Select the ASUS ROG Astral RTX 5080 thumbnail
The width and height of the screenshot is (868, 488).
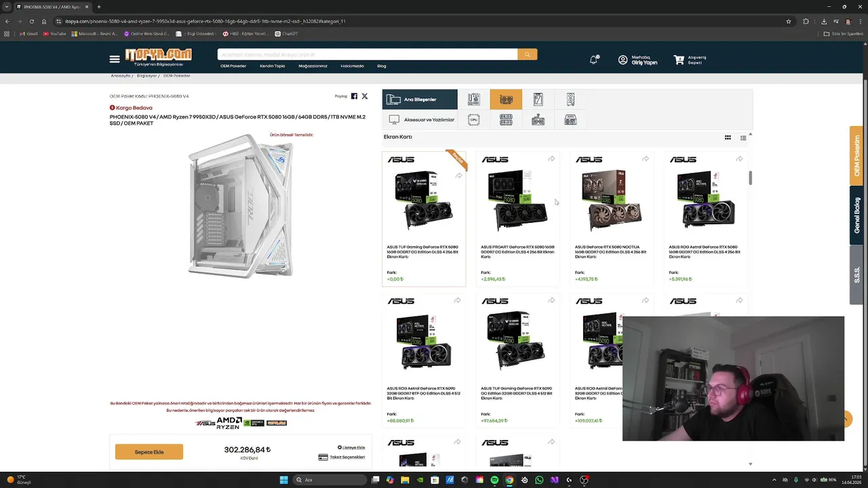tap(705, 201)
